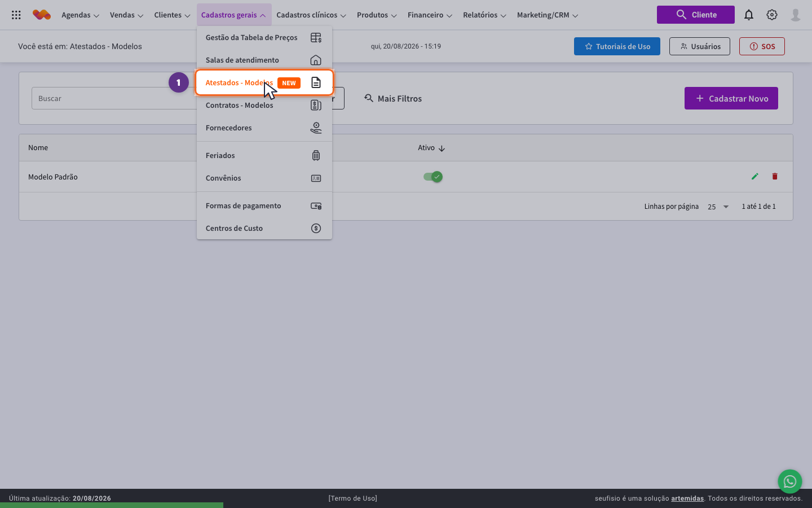The width and height of the screenshot is (812, 508).
Task: Expand the Agendas menu
Action: 80,15
